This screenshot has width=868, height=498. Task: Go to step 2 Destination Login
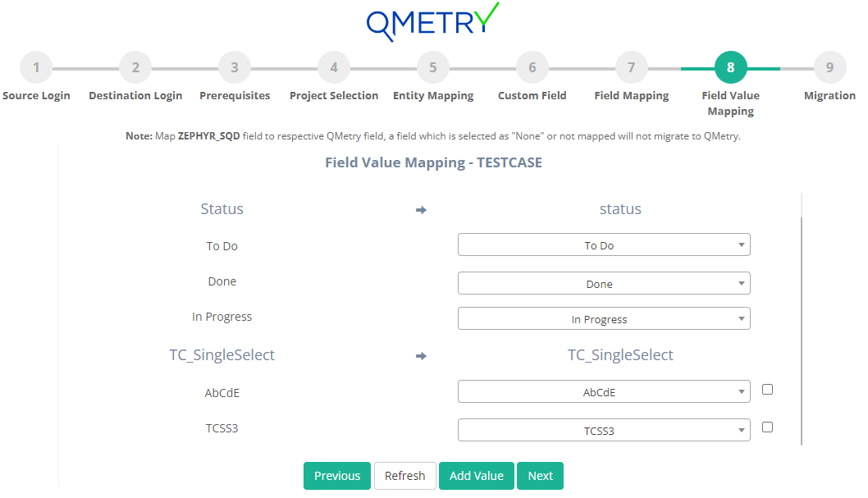[x=135, y=67]
